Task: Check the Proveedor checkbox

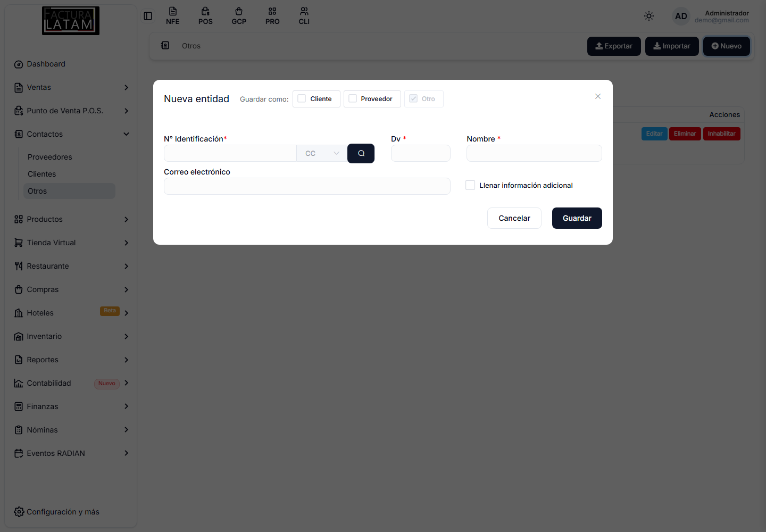Action: click(353, 98)
